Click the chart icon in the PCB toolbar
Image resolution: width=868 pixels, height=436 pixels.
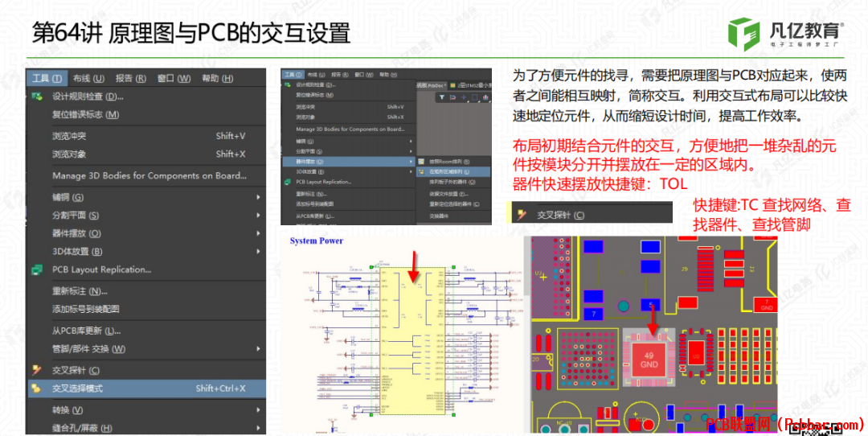coord(485,97)
